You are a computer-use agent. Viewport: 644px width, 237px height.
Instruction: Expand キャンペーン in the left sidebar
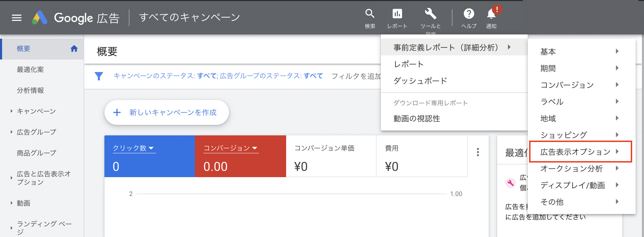pyautogui.click(x=11, y=111)
